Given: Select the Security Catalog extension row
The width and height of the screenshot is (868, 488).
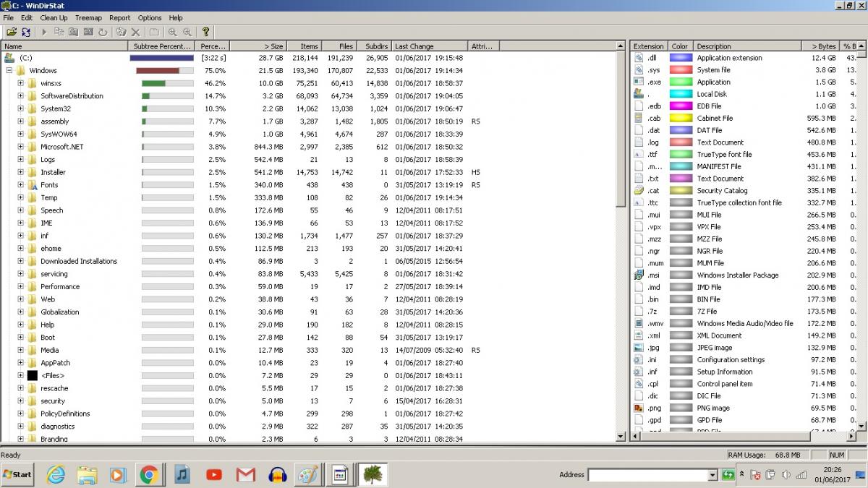Looking at the screenshot, I should [744, 190].
